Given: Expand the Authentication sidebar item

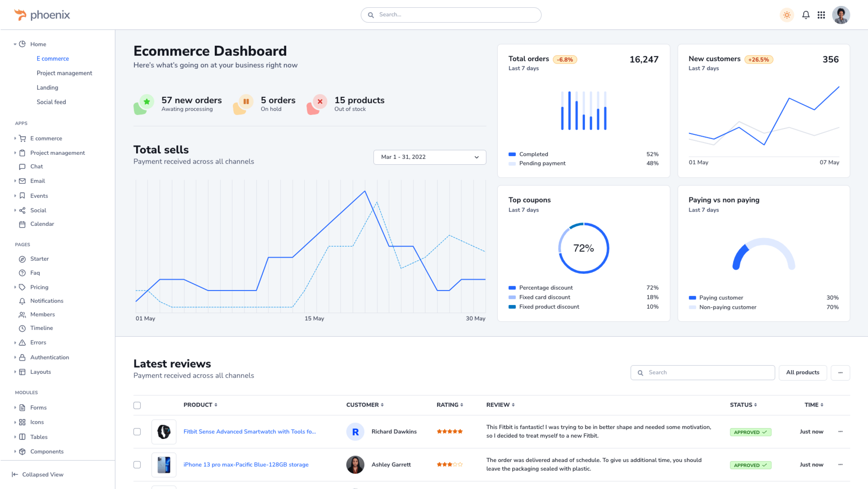Looking at the screenshot, I should [x=49, y=357].
